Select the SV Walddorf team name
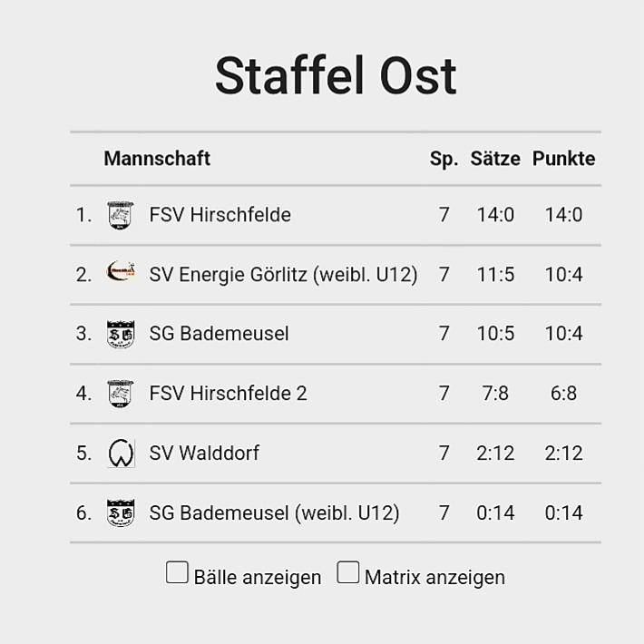This screenshot has width=644, height=644. (204, 453)
